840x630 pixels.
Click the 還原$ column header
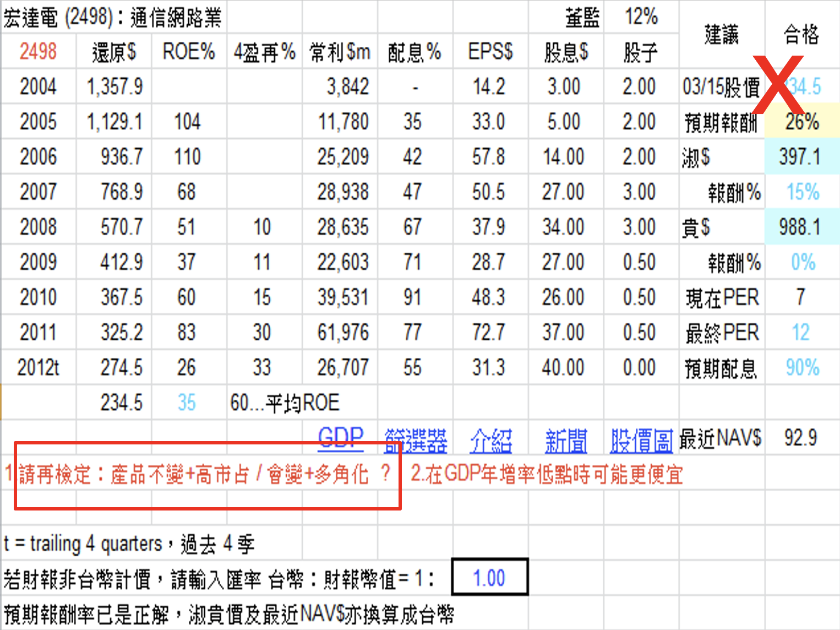114,52
